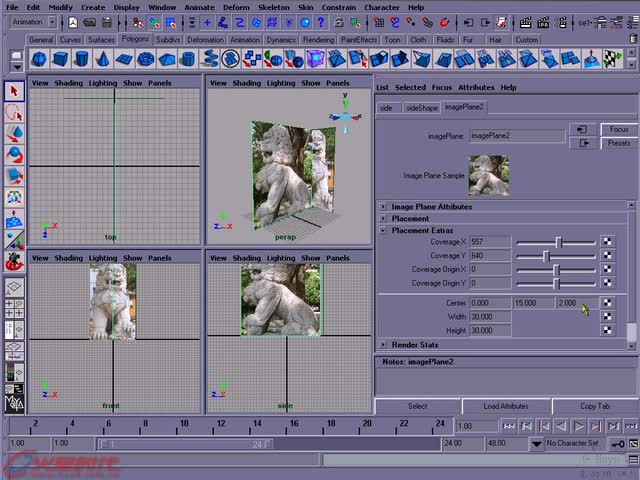Toggle the auto keyframe key icon

(x=618, y=443)
